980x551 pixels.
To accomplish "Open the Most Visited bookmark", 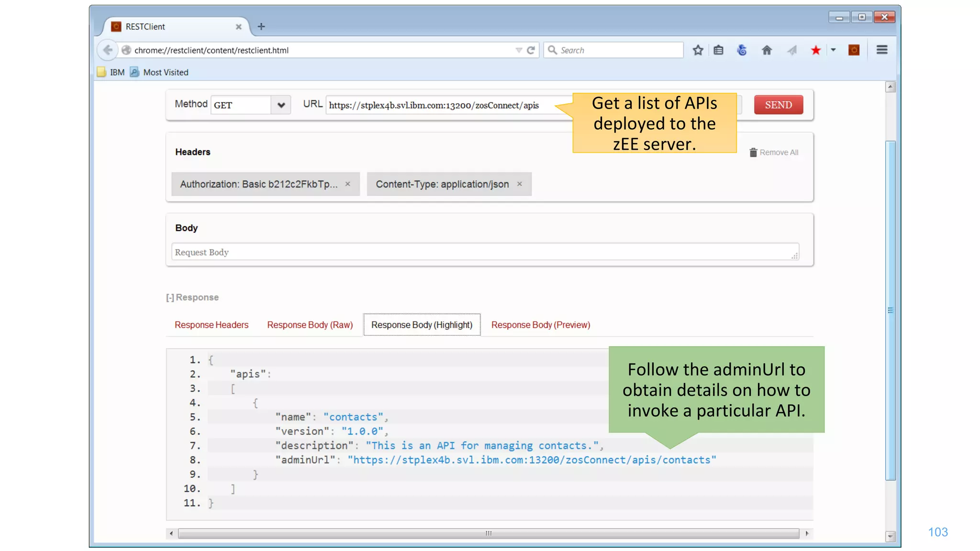I will [159, 72].
